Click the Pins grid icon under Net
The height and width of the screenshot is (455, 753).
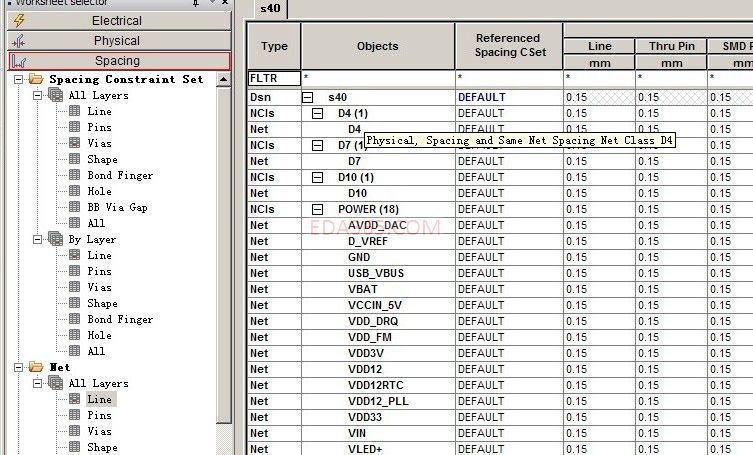tap(74, 415)
